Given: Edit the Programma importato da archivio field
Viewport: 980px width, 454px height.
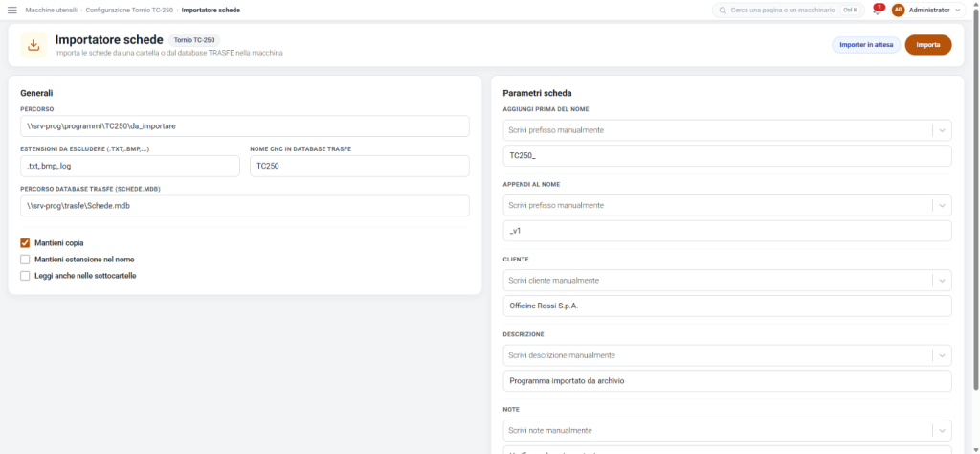Looking at the screenshot, I should (727, 381).
